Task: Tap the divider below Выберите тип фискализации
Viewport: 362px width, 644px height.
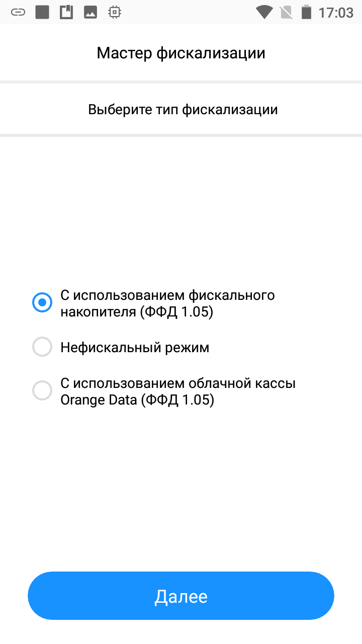Action: coord(181,135)
